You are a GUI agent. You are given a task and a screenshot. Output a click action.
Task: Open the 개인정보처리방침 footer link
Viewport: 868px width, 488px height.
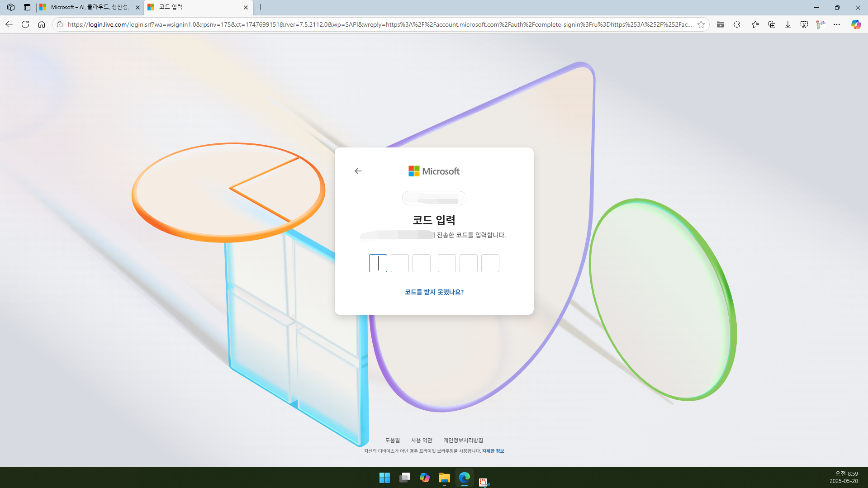pos(463,440)
